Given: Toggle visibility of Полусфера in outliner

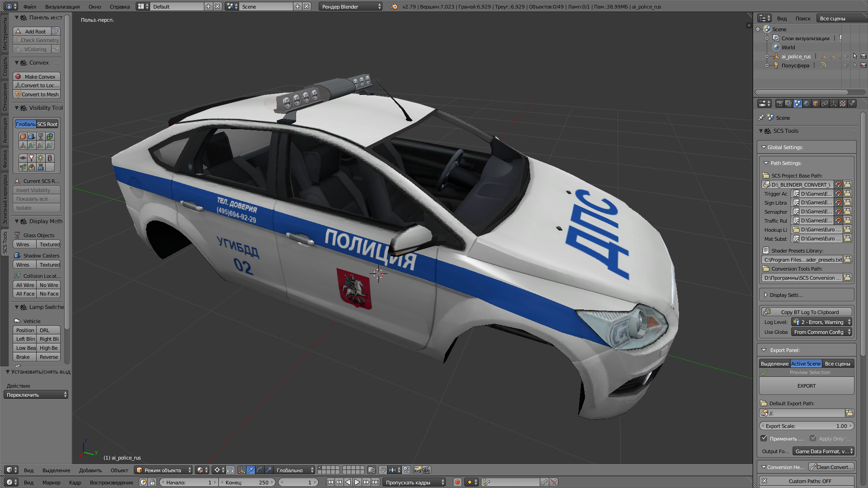Looking at the screenshot, I should pyautogui.click(x=845, y=66).
